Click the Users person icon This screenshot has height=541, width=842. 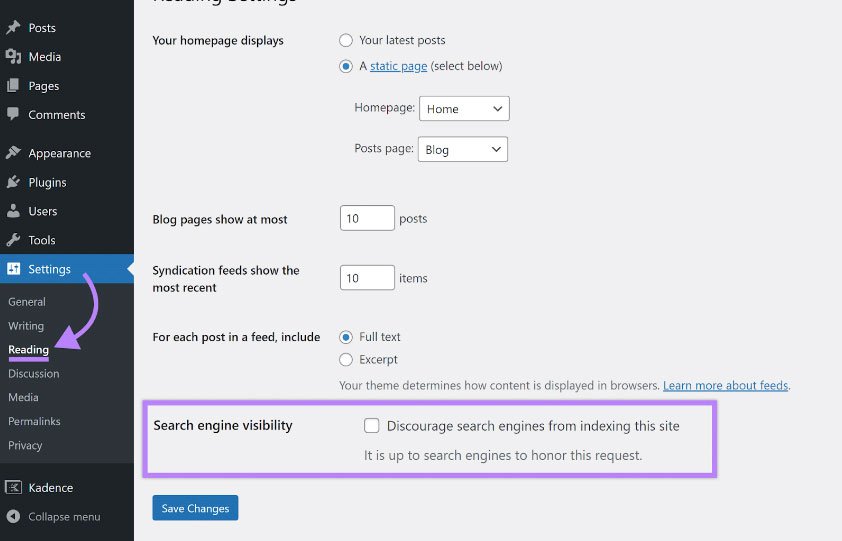pos(13,211)
